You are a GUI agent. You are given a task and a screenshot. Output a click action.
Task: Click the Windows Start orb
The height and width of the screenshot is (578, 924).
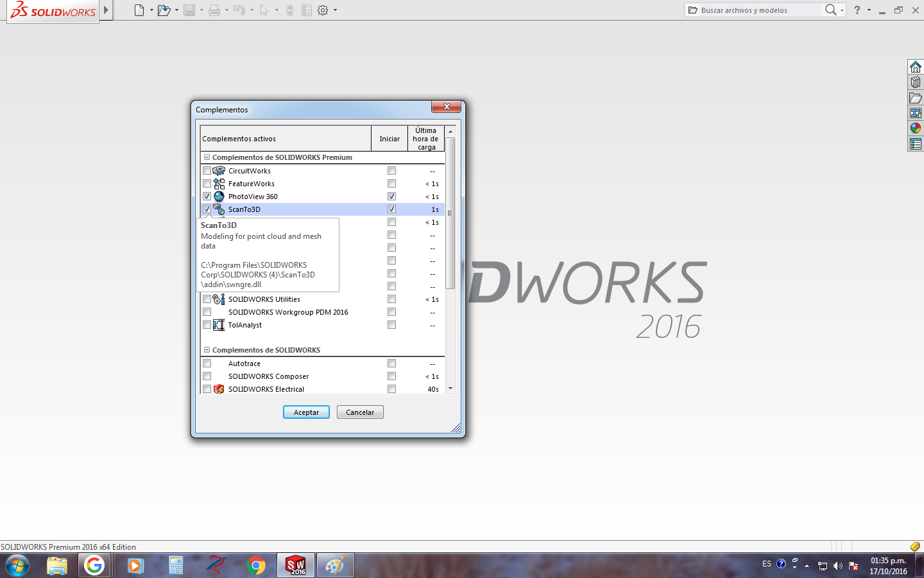[x=17, y=566]
